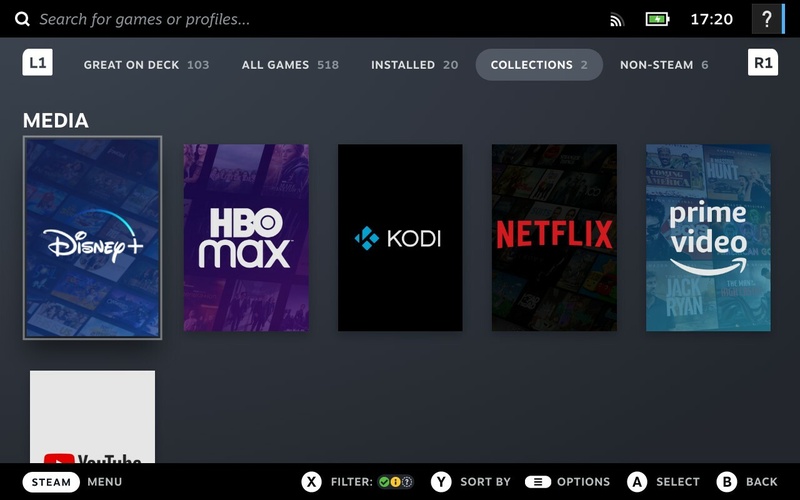This screenshot has height=500, width=800.
Task: Click the Y sort button glyph
Action: tap(441, 482)
